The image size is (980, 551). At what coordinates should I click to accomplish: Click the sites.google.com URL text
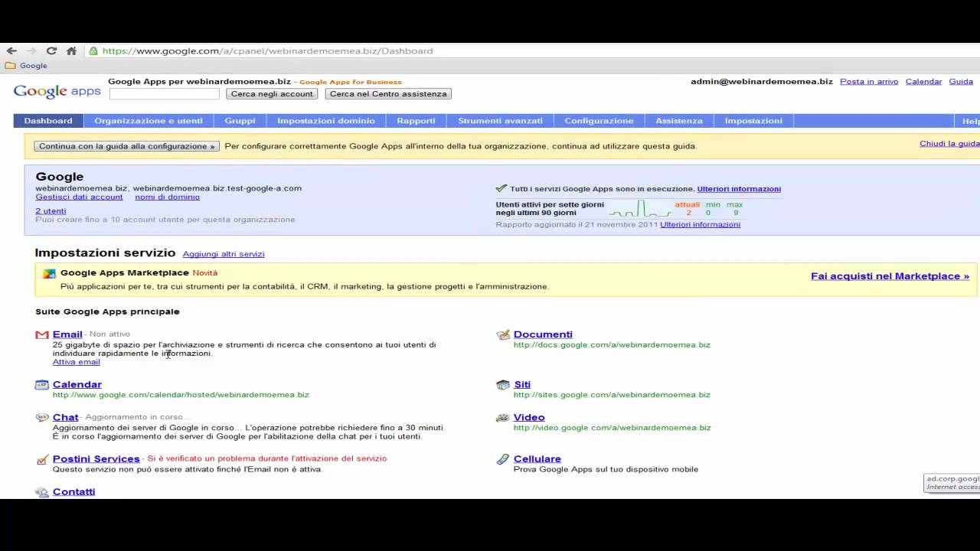pos(612,395)
